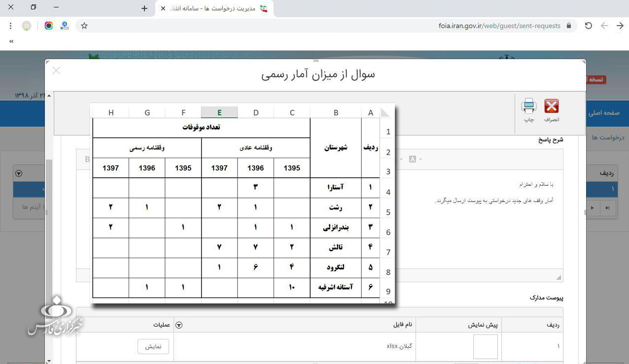Select spreadsheet row number 4
The image size is (629, 364).
tap(388, 192)
